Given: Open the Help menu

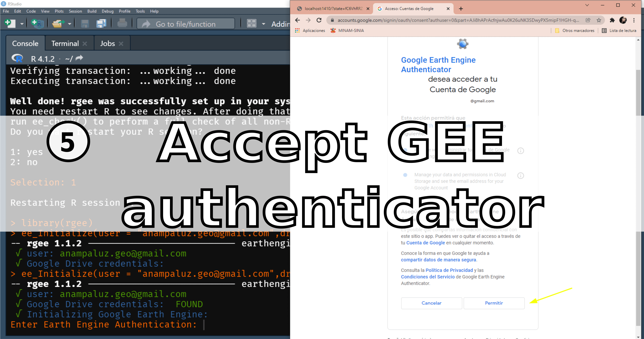Looking at the screenshot, I should coord(154,11).
